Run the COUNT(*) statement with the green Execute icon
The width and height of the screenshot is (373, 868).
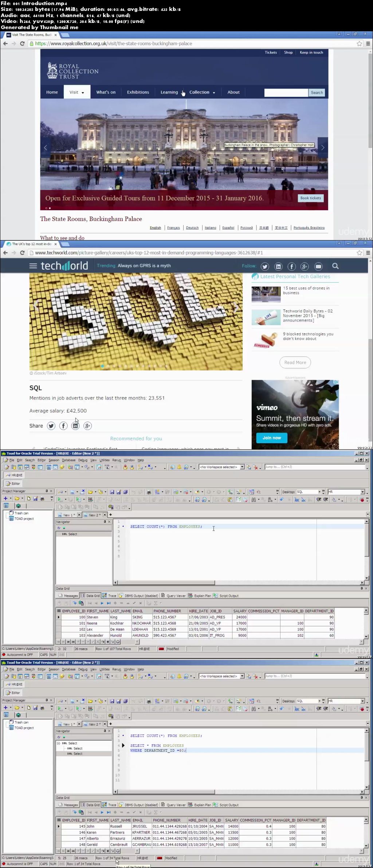coord(60,500)
